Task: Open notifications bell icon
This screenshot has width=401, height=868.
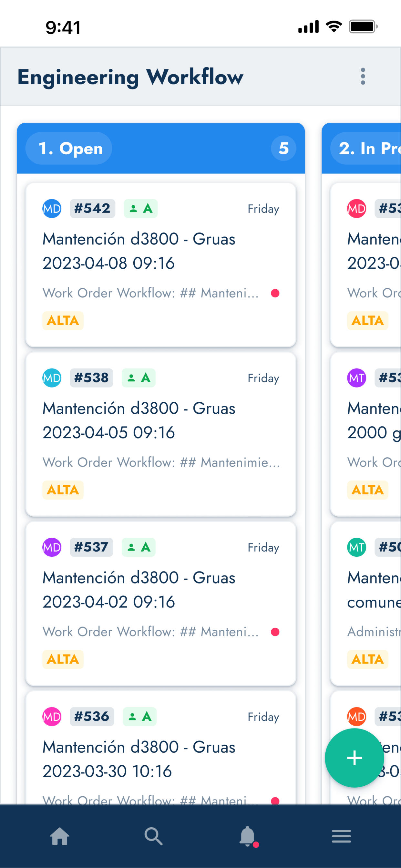Action: [248, 836]
